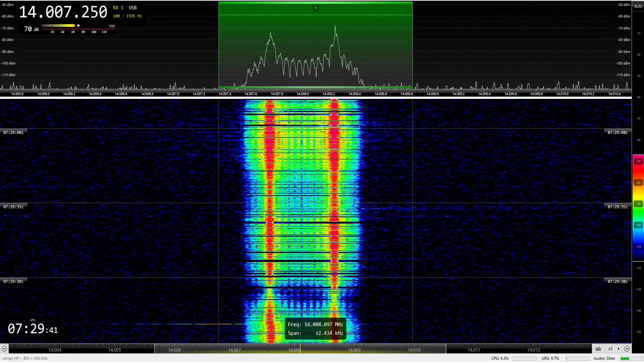
Task: Click the keyboard icon button
Action: point(598,349)
